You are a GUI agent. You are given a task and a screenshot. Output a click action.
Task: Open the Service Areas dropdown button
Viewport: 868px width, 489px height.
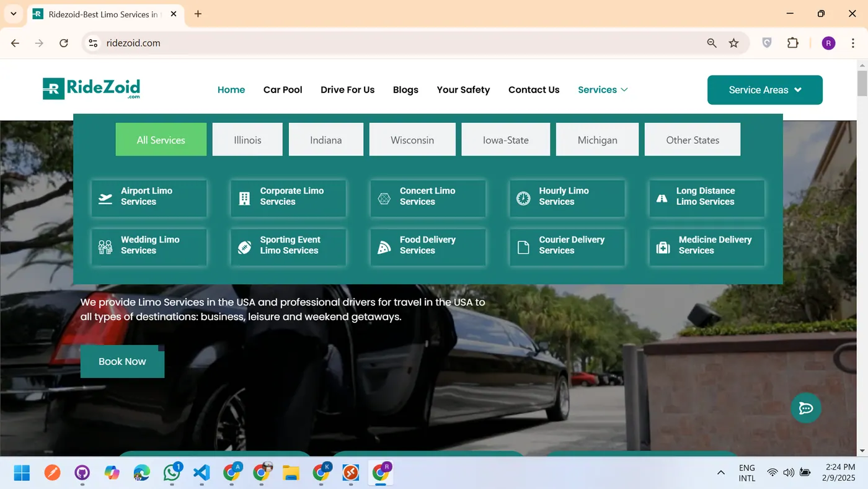(765, 90)
